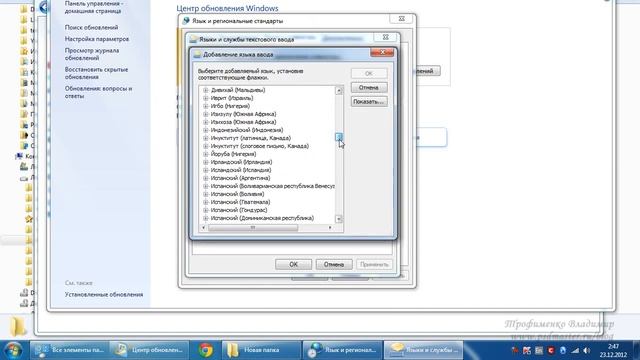
Task: Select Испанский Боливарианская республика Венесуэла row
Action: 272,186
